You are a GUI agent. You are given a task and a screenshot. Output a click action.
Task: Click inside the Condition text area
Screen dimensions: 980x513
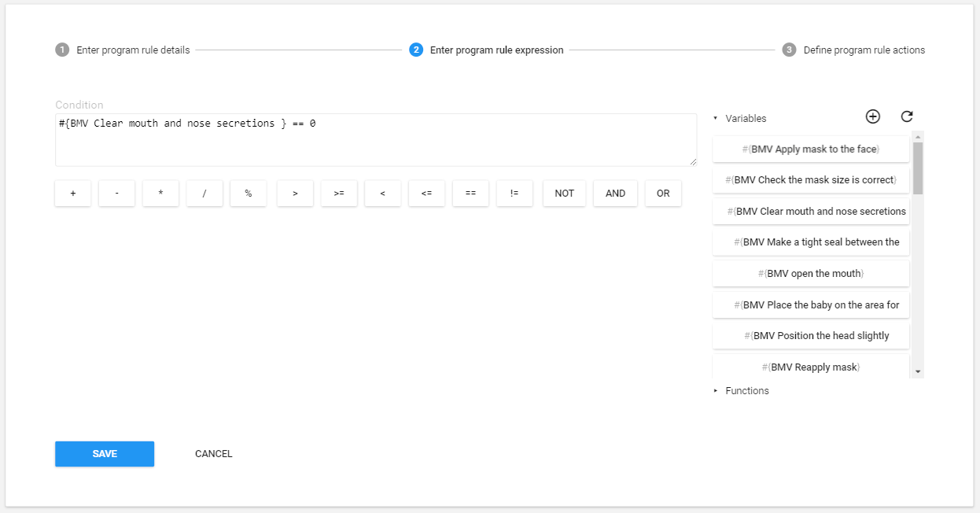pyautogui.click(x=375, y=140)
